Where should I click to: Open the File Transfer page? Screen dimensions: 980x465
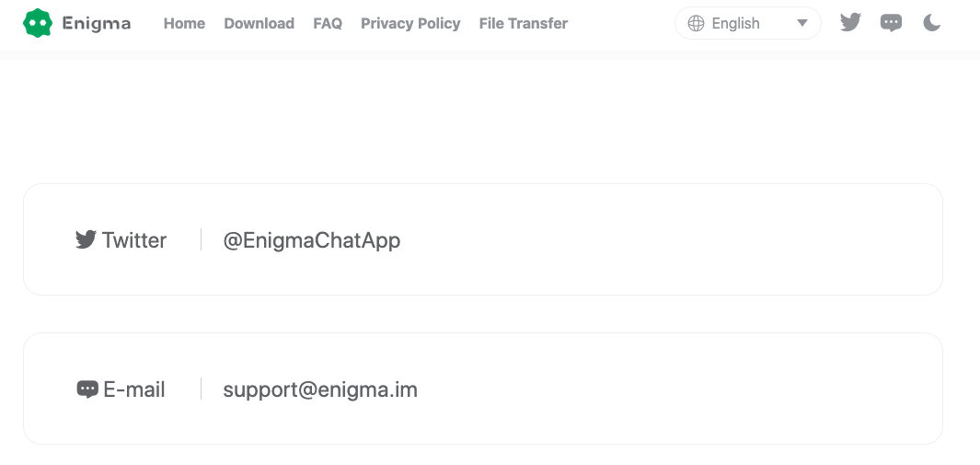pyautogui.click(x=523, y=23)
